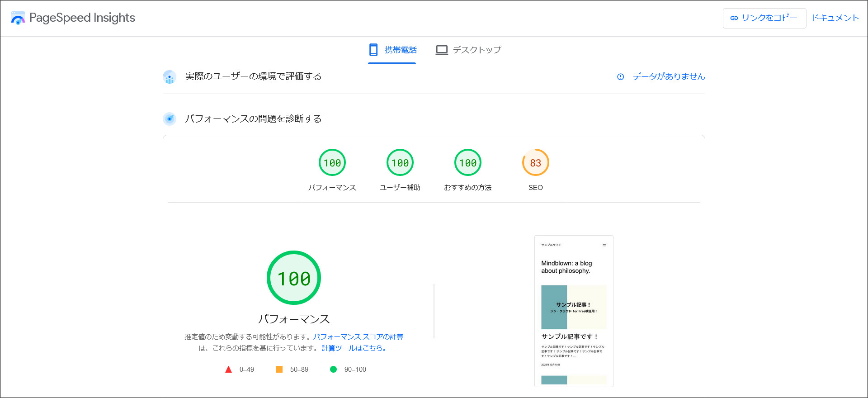This screenshot has height=398, width=868.
Task: Click the link icon in リンクをコピー button
Action: click(x=734, y=18)
